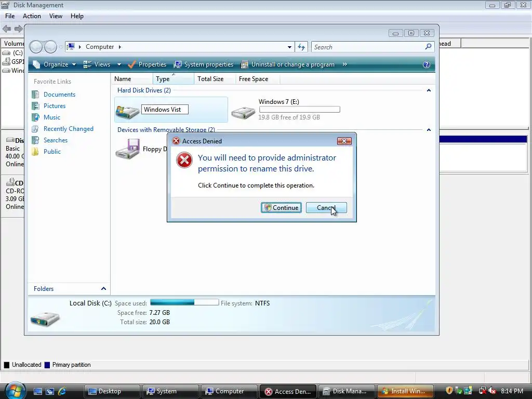Viewport: 532px width, 399px height.
Task: Click the Windows 7 (E:) capacity bar
Action: [300, 109]
